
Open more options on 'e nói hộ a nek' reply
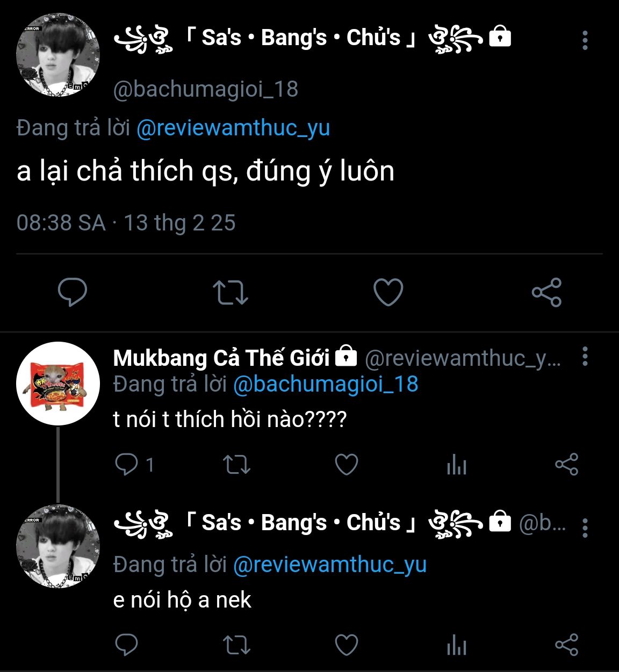585,528
